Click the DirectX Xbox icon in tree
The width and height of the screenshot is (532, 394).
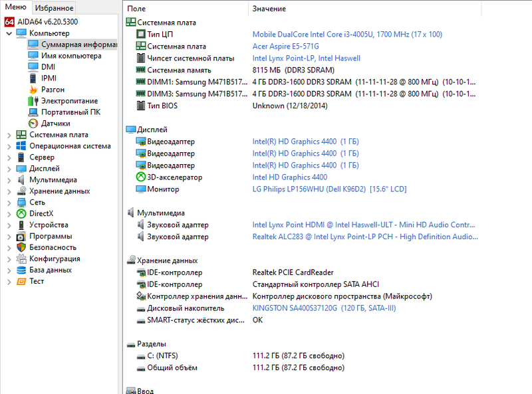[21, 213]
